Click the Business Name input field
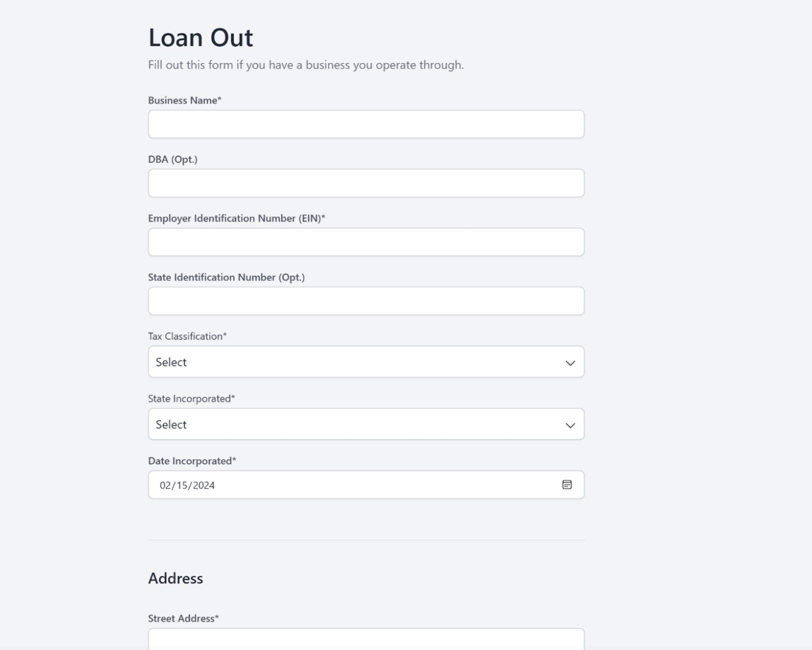 coord(366,124)
